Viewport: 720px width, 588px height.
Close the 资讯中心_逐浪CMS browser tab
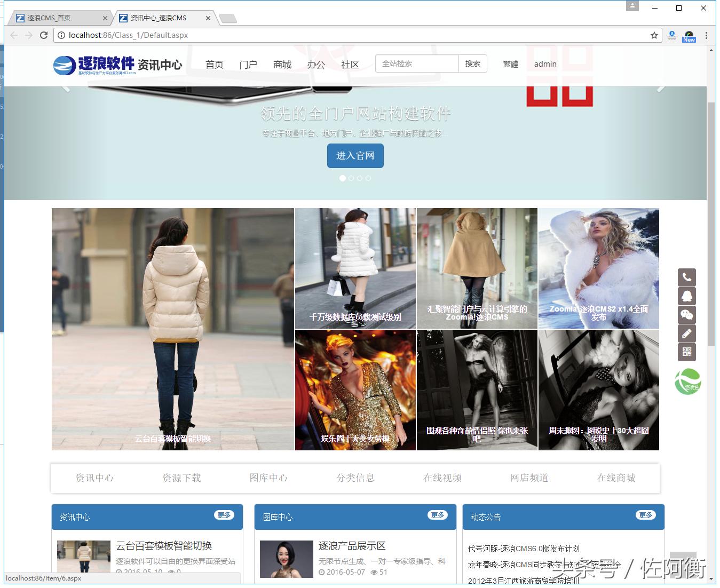click(208, 18)
